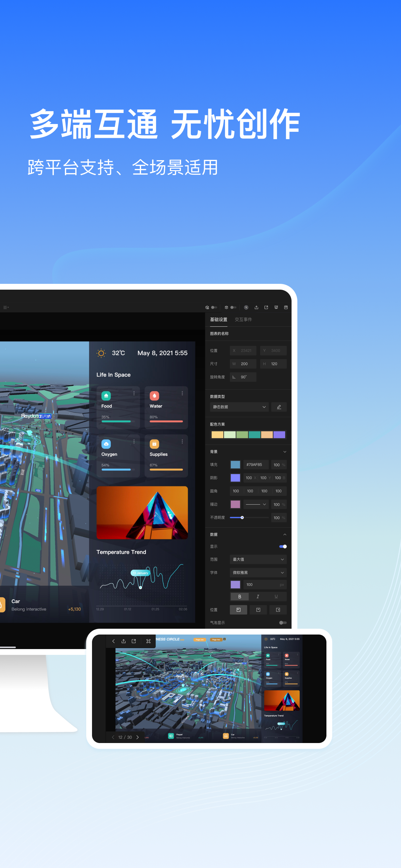
Task: Click the 不透明度 opacity slider handle
Action: point(242,518)
